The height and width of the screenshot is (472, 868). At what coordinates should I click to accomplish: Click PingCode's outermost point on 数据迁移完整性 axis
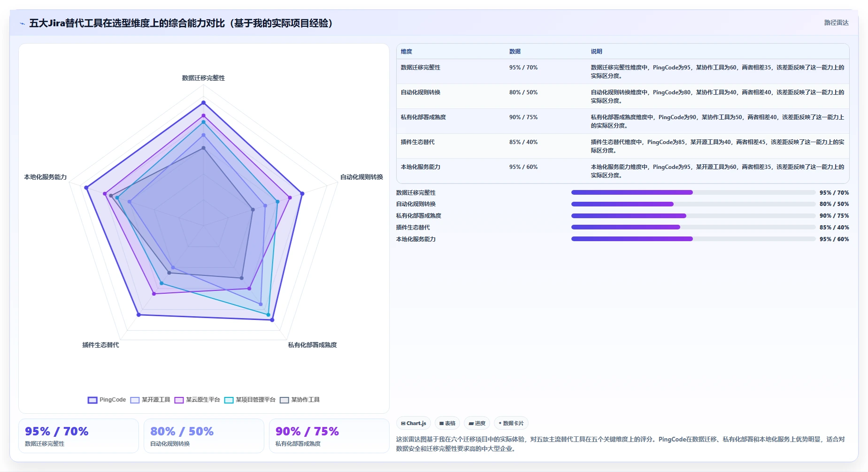pyautogui.click(x=203, y=102)
